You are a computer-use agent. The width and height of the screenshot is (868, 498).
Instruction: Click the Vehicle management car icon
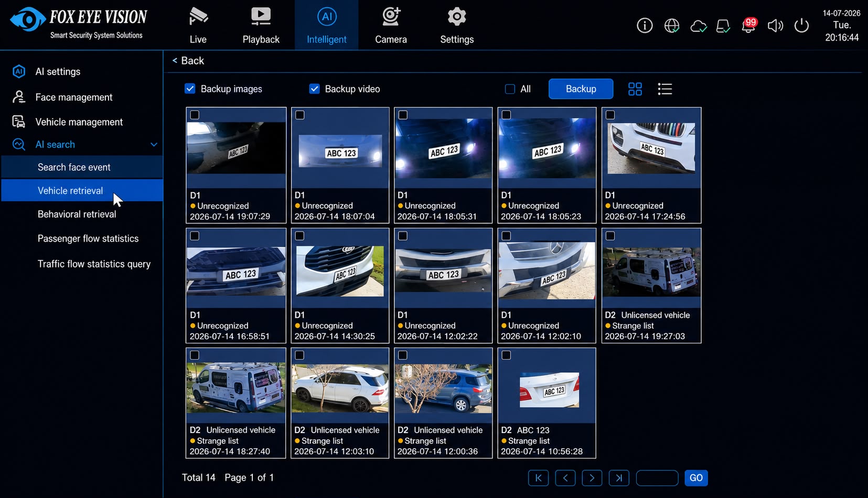[19, 122]
